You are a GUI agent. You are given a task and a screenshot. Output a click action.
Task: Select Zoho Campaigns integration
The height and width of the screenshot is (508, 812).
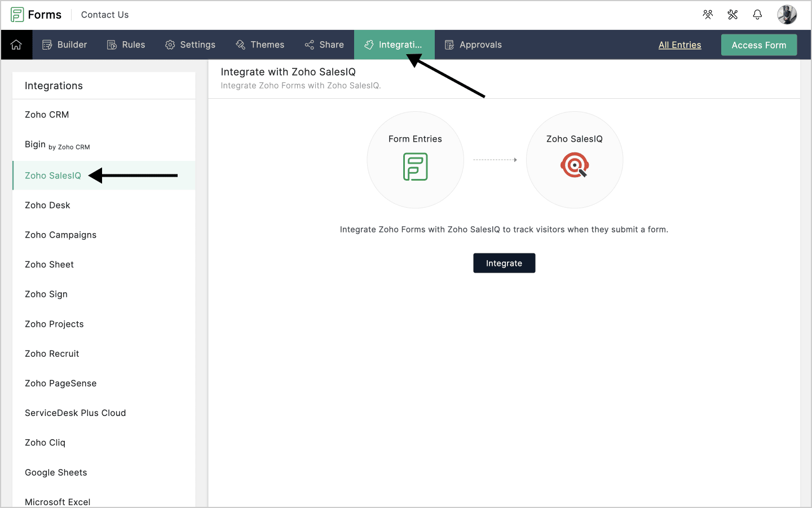[104, 235]
